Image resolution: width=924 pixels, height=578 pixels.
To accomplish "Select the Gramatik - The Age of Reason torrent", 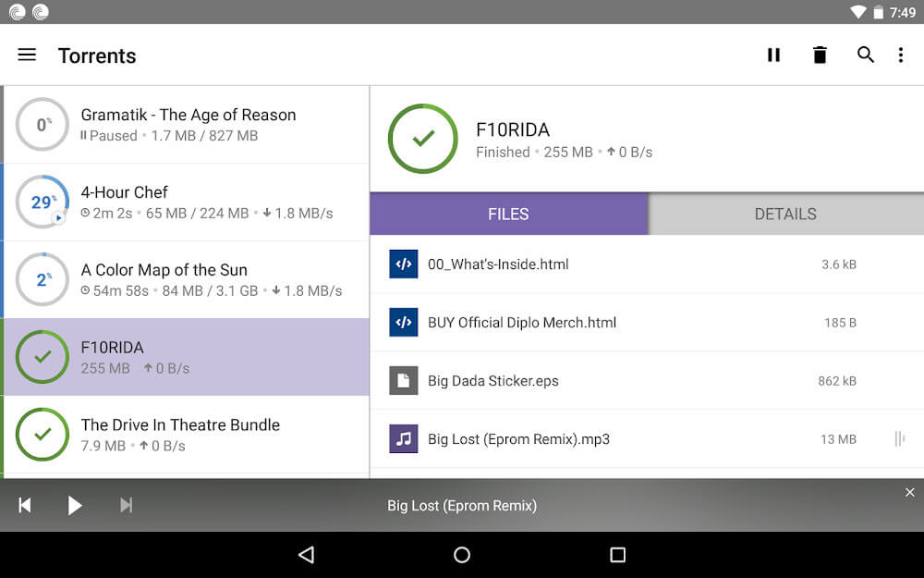I will pyautogui.click(x=187, y=125).
